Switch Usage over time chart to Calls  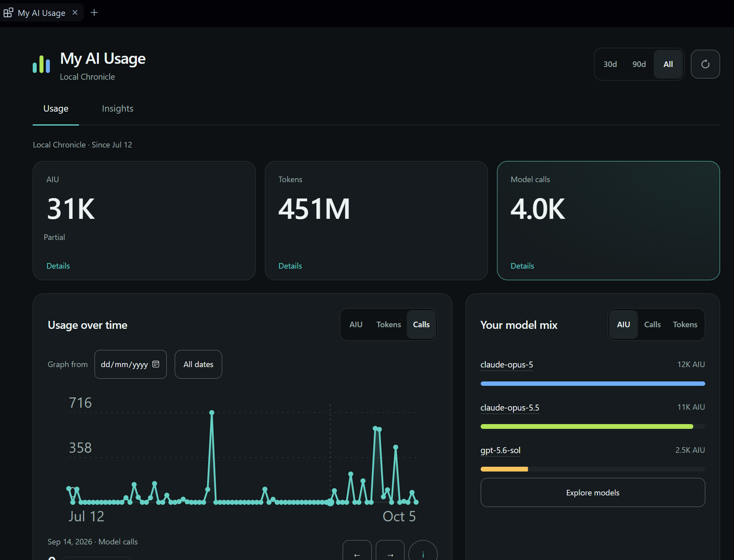coord(421,324)
